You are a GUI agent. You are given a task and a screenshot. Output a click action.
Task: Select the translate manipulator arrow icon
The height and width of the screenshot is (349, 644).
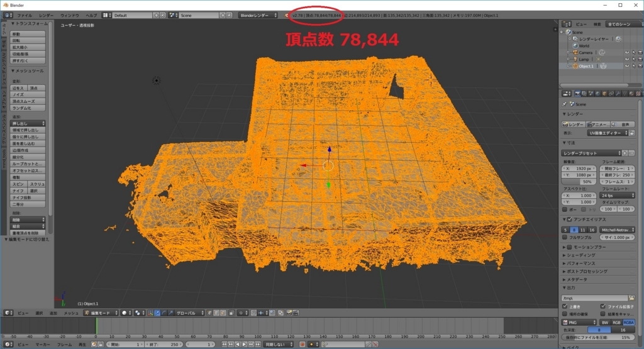pos(157,313)
